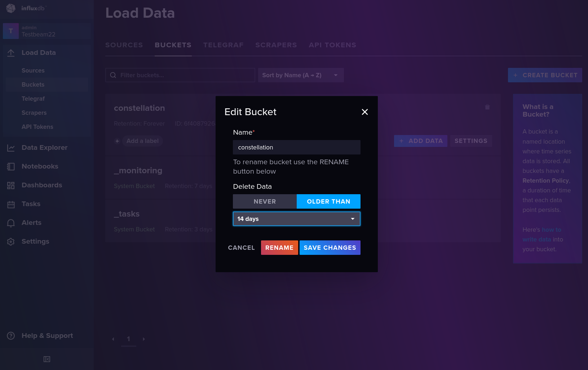588x370 pixels.
Task: Open Dashboards menu item
Action: (42, 185)
